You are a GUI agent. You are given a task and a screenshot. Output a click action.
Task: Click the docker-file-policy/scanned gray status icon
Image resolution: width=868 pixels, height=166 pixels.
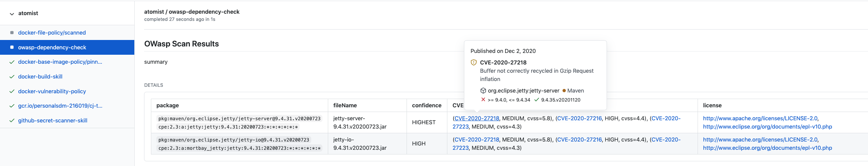[12, 33]
